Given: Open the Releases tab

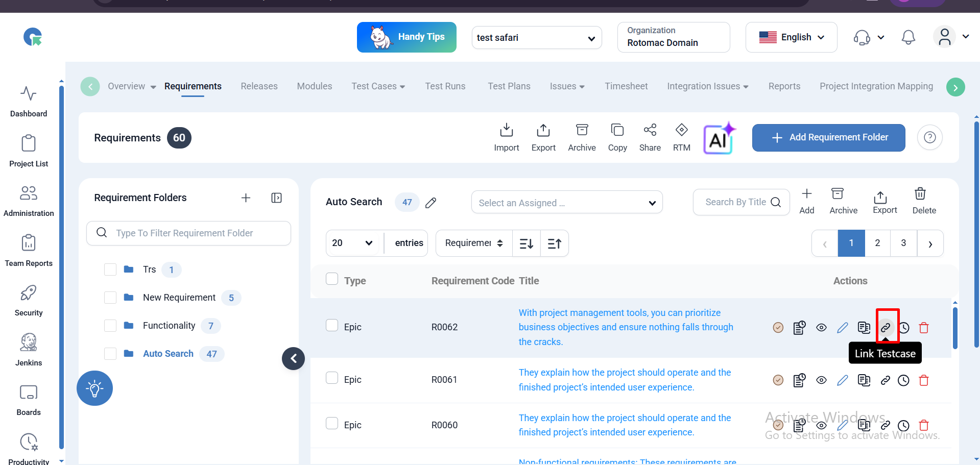Looking at the screenshot, I should click(259, 86).
